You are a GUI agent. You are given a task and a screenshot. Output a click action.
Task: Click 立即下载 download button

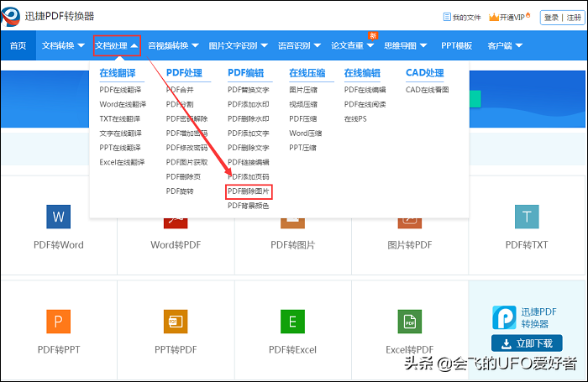[527, 343]
